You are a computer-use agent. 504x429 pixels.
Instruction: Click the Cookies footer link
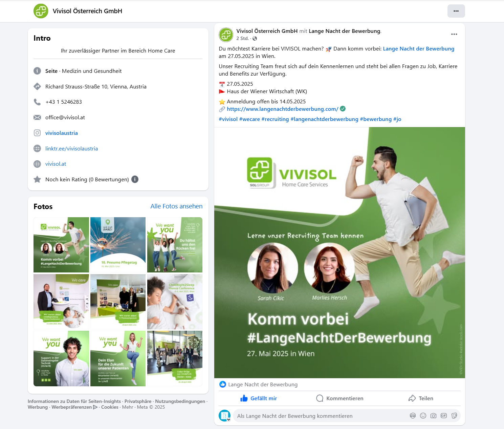click(110, 407)
